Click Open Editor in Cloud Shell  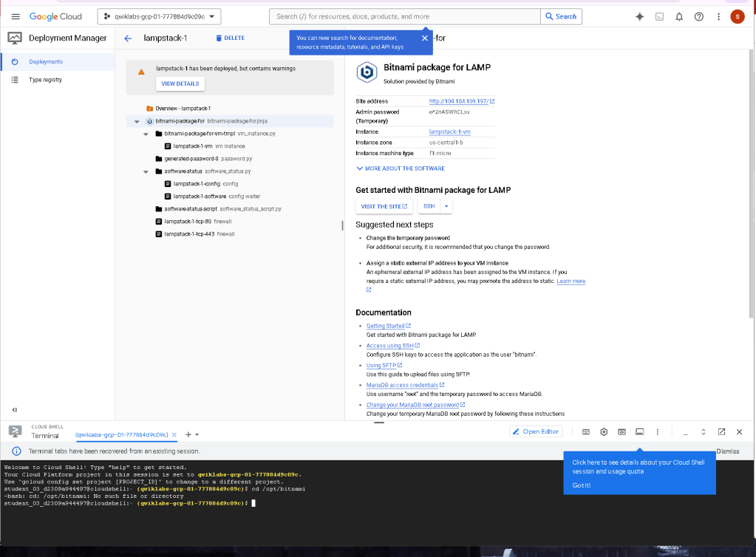click(x=536, y=431)
